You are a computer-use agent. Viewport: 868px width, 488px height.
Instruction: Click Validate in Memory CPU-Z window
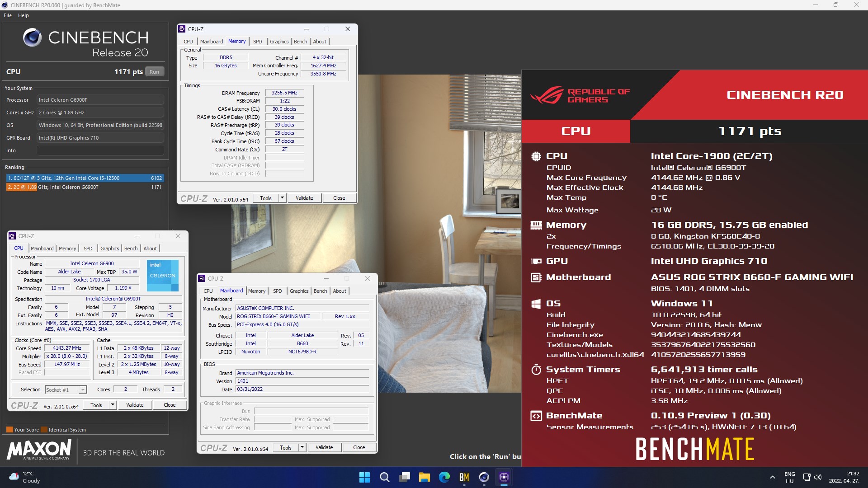pyautogui.click(x=304, y=198)
